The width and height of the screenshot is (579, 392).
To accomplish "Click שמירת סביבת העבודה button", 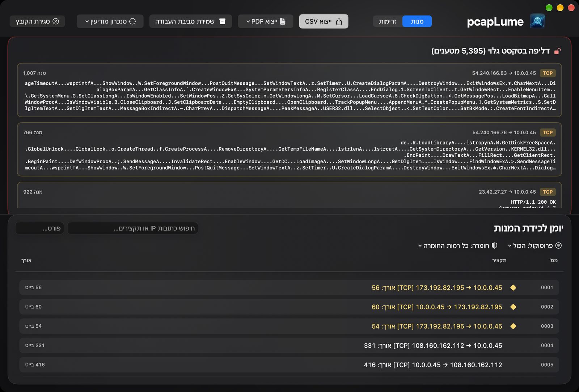I will click(x=190, y=21).
